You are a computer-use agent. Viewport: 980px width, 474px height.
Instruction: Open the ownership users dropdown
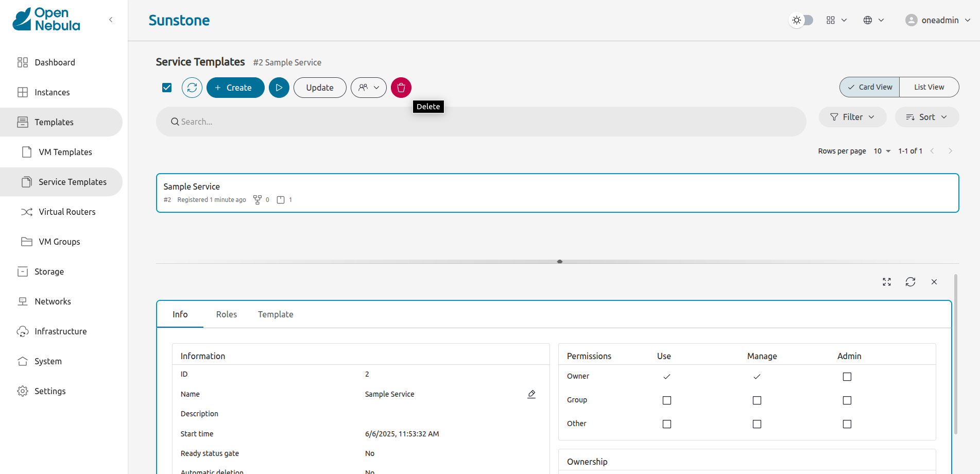(368, 88)
